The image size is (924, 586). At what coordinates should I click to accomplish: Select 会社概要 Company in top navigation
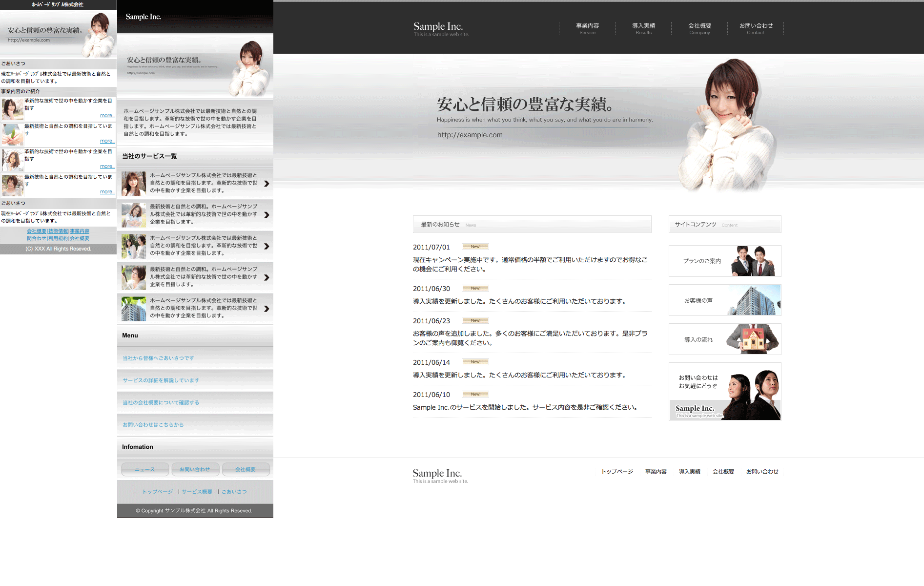click(x=699, y=28)
